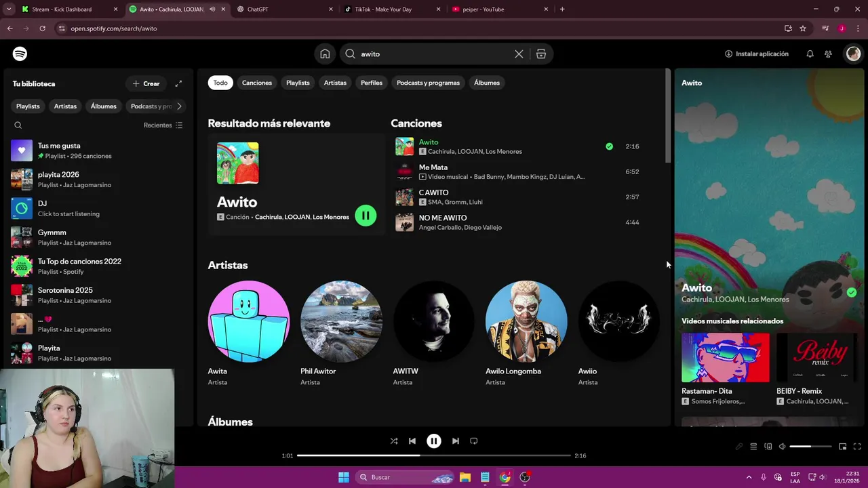The height and width of the screenshot is (488, 868).
Task: Open the miniplayer icon
Action: [843, 447]
